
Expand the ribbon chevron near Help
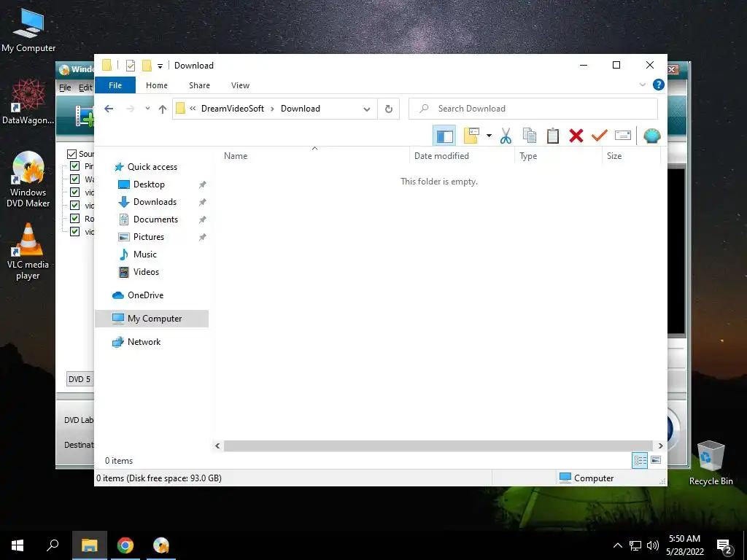tap(642, 85)
